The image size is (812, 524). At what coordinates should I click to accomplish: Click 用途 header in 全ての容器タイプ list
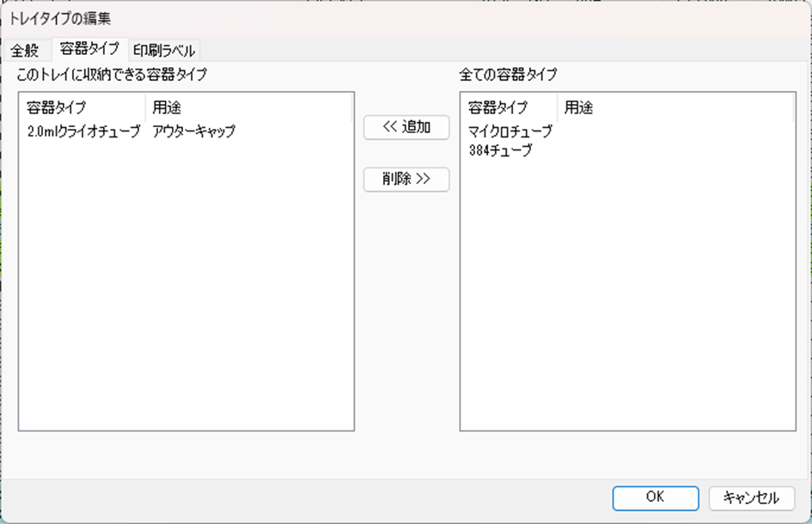(578, 108)
